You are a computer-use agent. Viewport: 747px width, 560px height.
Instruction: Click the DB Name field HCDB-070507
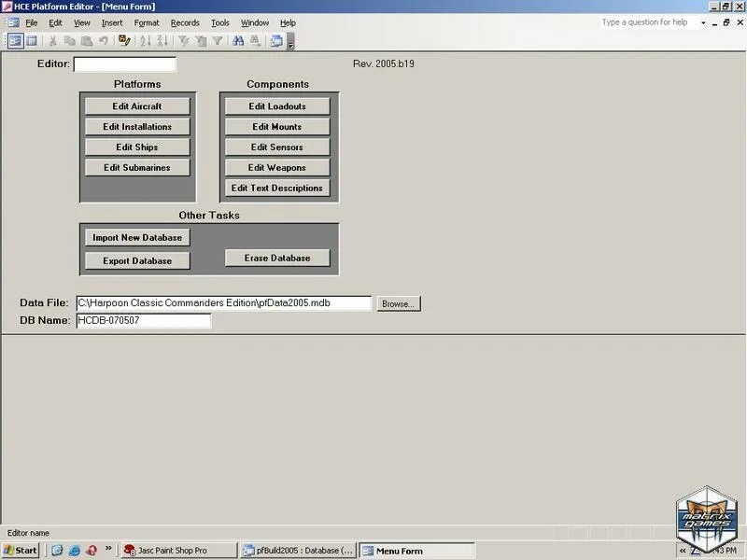pyautogui.click(x=144, y=321)
